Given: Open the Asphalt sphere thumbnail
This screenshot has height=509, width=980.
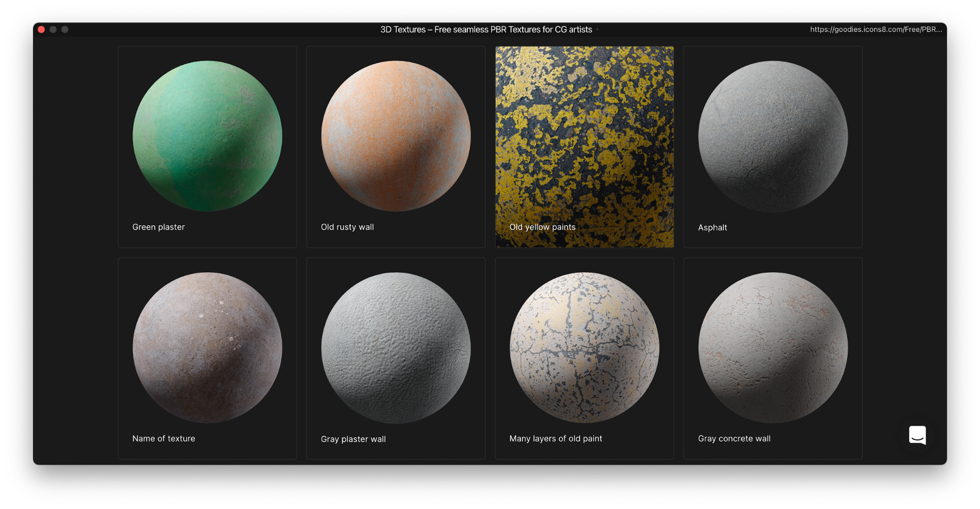Looking at the screenshot, I should (x=773, y=136).
